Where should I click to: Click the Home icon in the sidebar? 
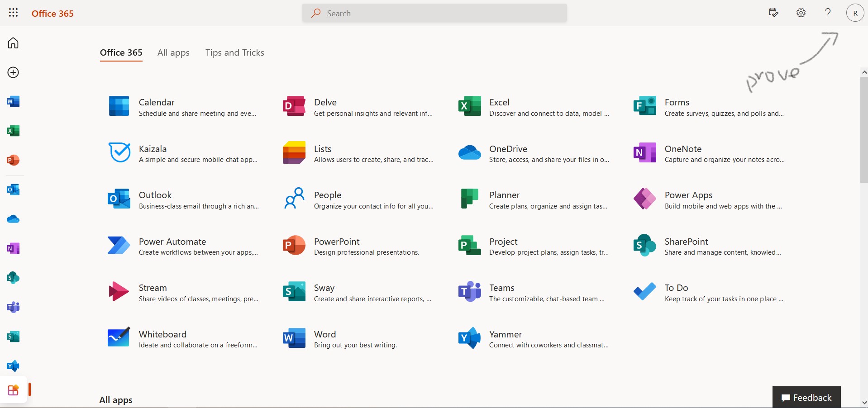13,43
